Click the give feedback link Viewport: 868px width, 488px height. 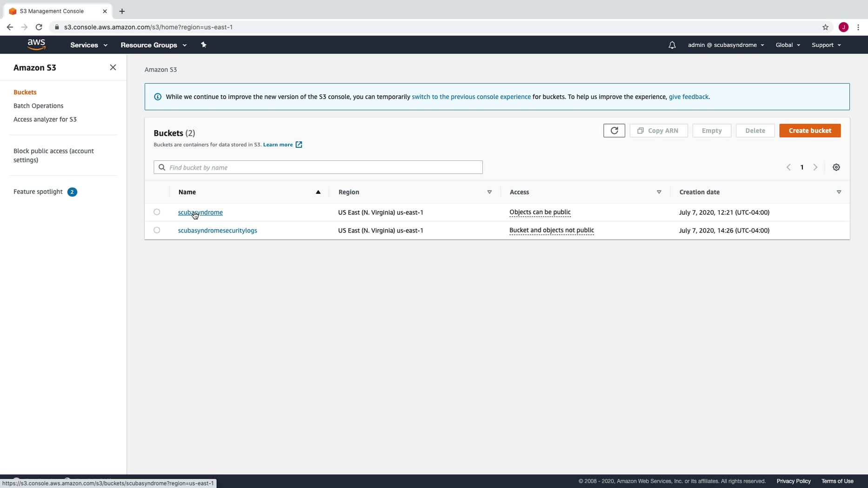pyautogui.click(x=688, y=97)
